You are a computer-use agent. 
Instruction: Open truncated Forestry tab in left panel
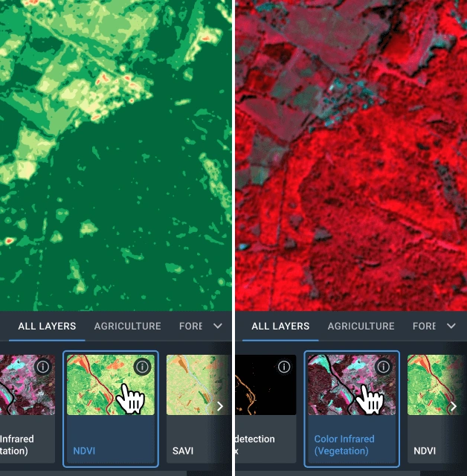190,326
